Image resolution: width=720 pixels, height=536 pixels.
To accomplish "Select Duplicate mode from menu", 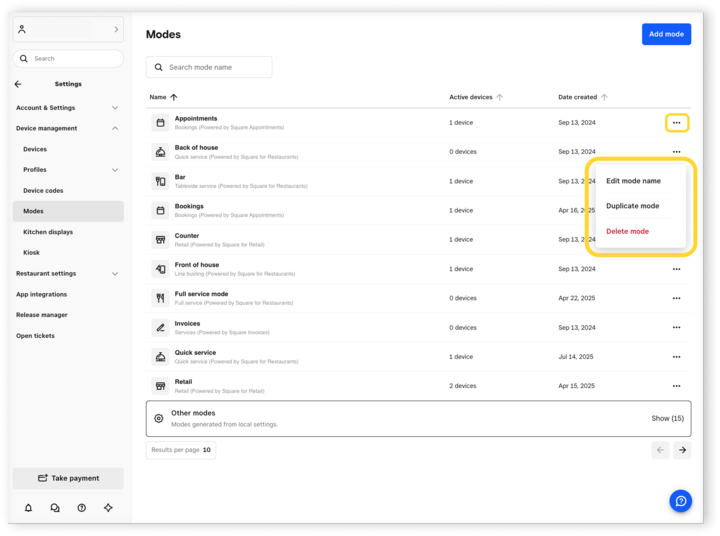I will [632, 206].
